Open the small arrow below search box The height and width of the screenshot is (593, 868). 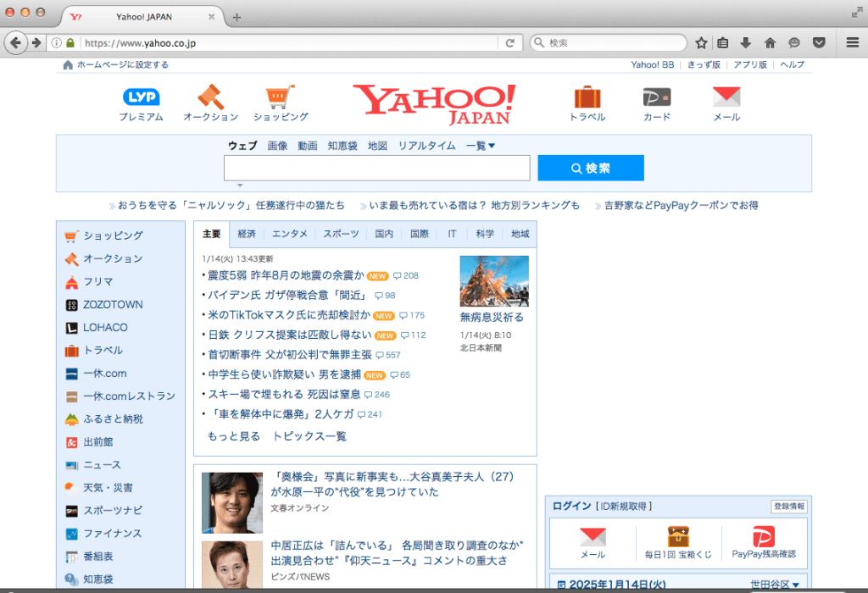click(x=240, y=186)
